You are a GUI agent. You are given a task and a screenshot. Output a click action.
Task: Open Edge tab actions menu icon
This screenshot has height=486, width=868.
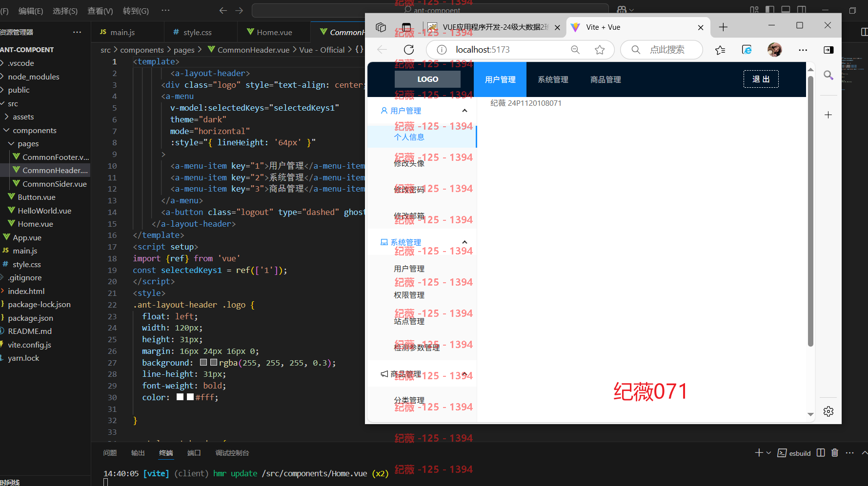[406, 27]
